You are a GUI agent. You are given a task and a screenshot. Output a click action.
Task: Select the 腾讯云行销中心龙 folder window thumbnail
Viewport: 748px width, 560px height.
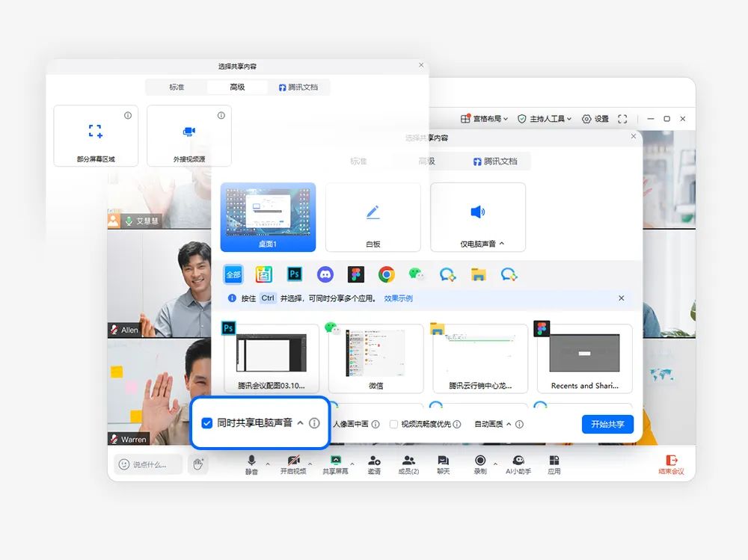480,359
